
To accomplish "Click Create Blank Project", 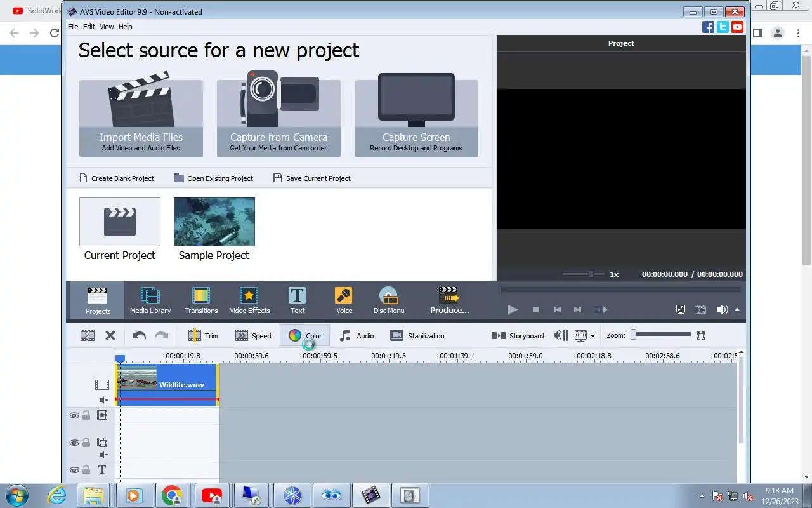I will (117, 178).
